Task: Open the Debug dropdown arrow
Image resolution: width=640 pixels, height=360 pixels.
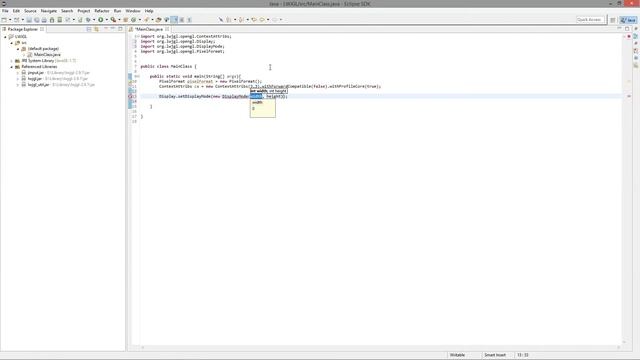Action: coord(94,20)
